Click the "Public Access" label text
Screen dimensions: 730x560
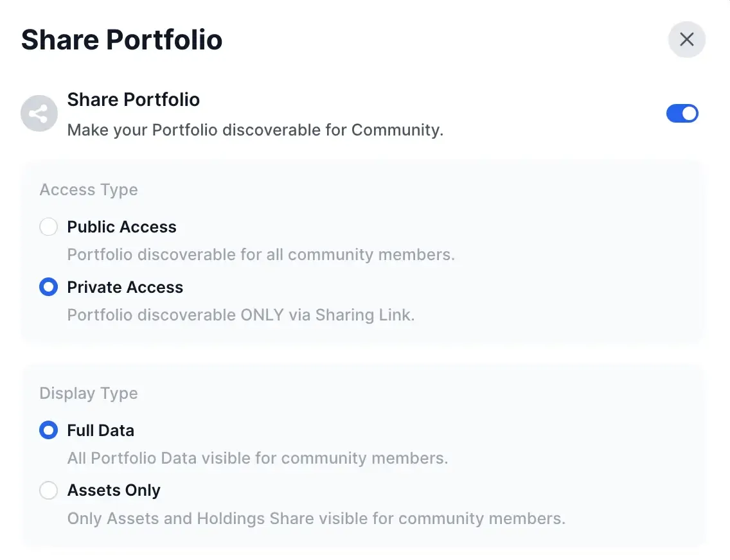(x=121, y=227)
